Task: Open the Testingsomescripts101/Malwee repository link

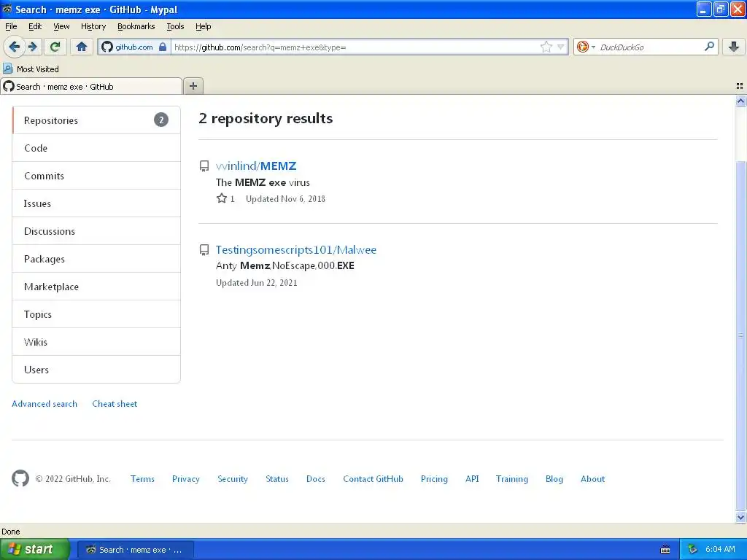Action: click(x=296, y=249)
